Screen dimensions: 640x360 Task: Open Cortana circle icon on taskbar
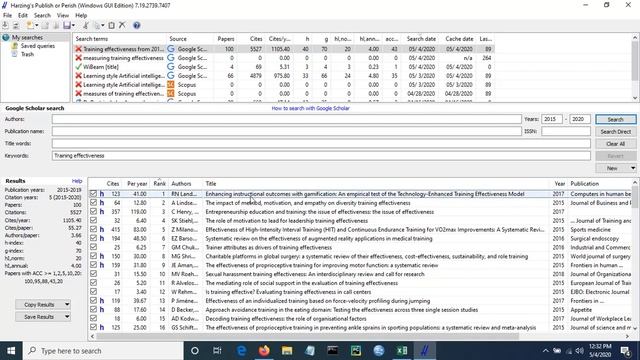[x=195, y=351]
